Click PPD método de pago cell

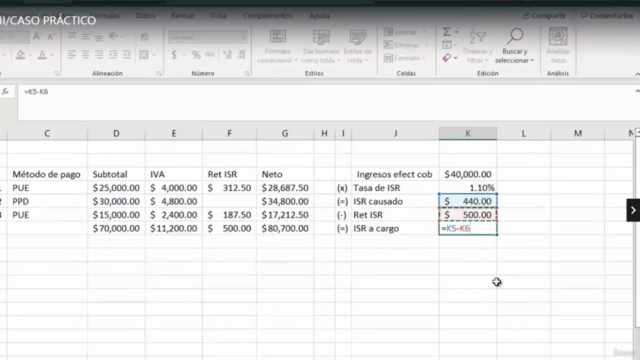(x=47, y=201)
